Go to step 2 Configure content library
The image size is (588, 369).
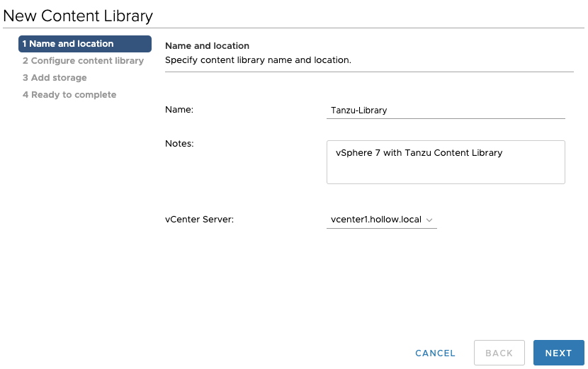coord(83,61)
